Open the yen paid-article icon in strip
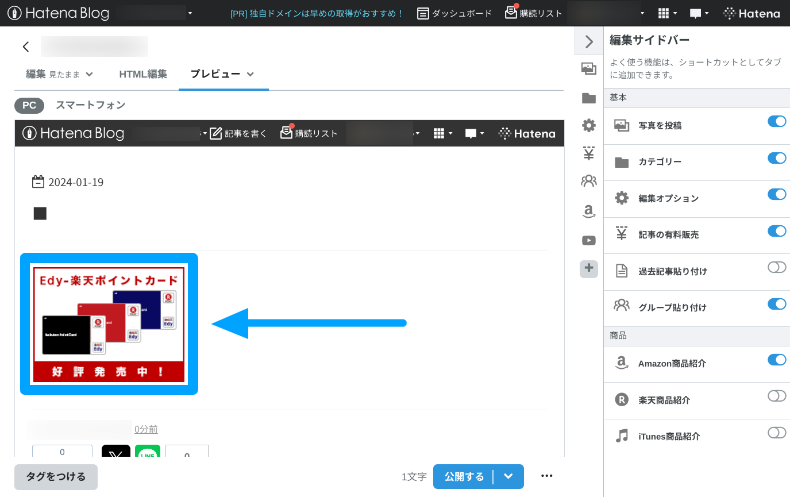This screenshot has width=790, height=498. 588,153
